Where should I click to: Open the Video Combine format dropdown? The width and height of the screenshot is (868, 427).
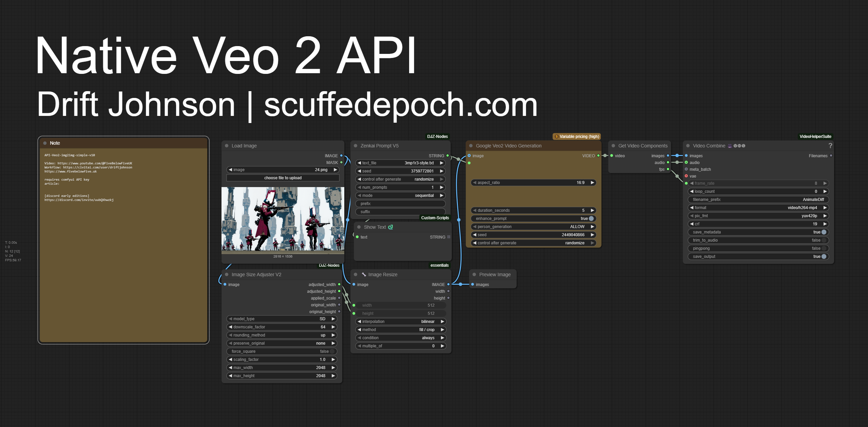click(x=758, y=208)
